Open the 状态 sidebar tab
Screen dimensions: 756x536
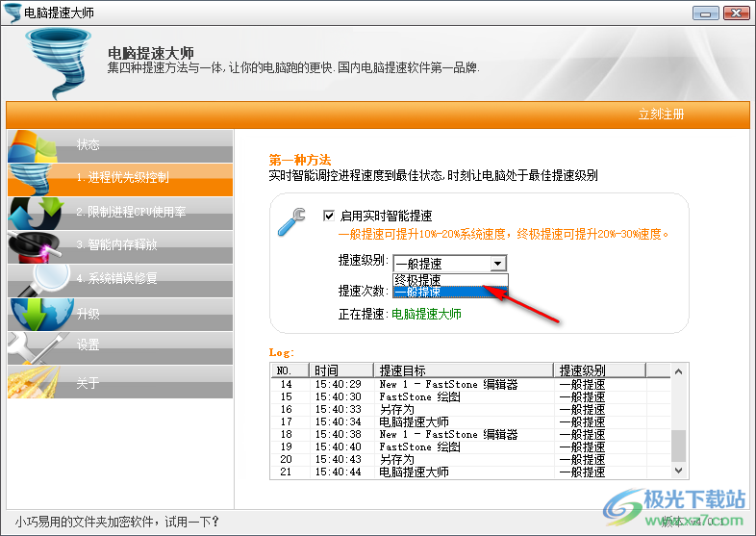(88, 145)
